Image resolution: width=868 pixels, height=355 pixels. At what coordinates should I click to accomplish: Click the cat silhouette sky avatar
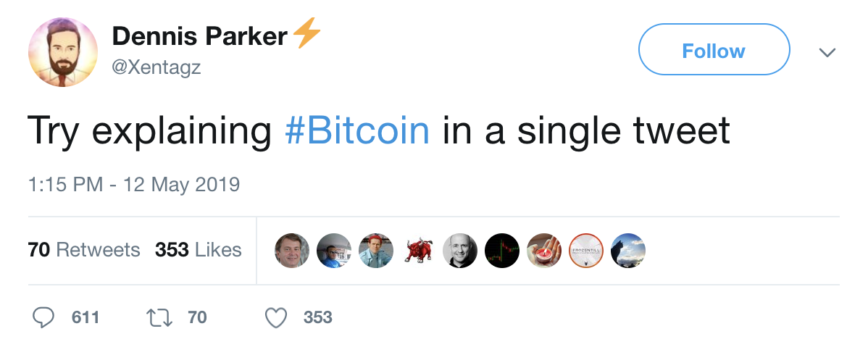pyautogui.click(x=628, y=251)
